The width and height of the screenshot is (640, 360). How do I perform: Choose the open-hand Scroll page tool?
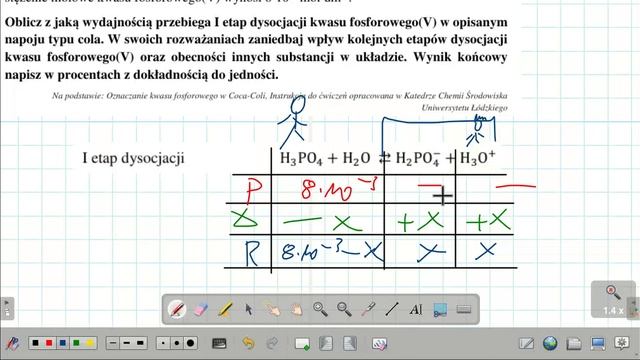tap(297, 309)
